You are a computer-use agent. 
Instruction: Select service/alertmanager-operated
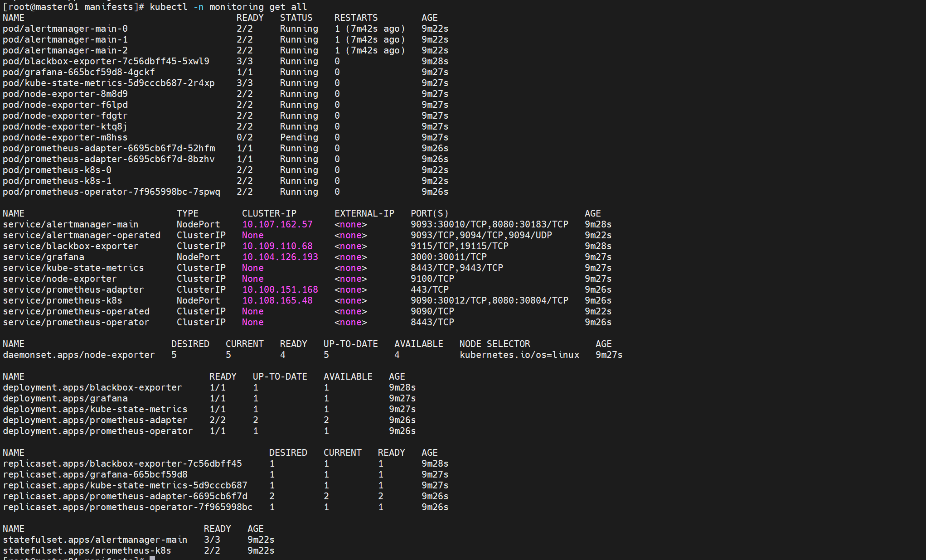82,235
